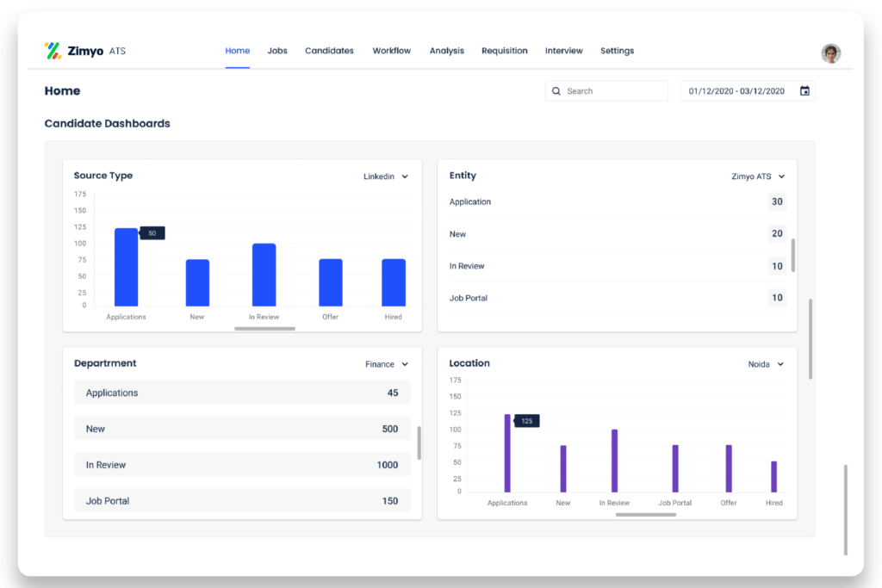Open the calendar icon in date range picker
882x588 pixels.
click(x=804, y=90)
